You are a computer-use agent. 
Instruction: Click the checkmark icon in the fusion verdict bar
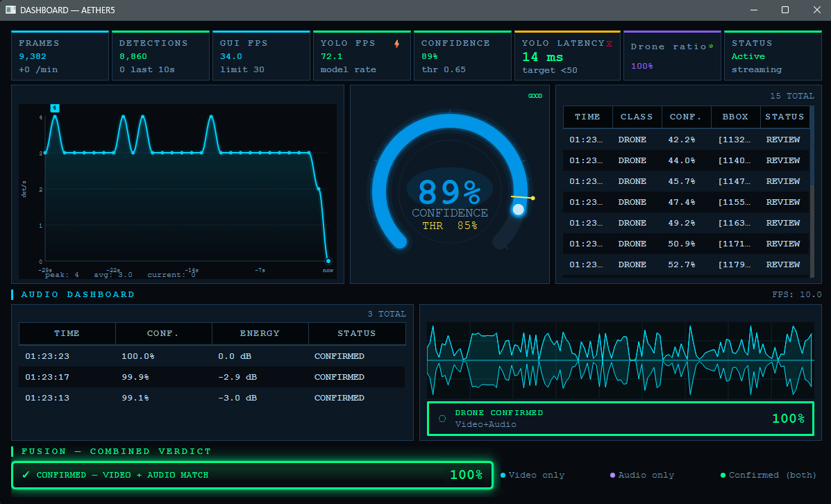[x=26, y=475]
